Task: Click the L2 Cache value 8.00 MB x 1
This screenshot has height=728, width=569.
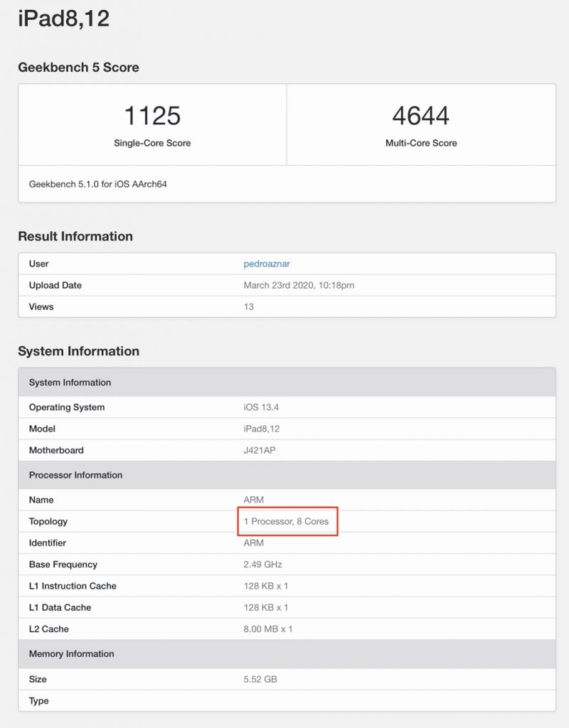Action: [268, 628]
